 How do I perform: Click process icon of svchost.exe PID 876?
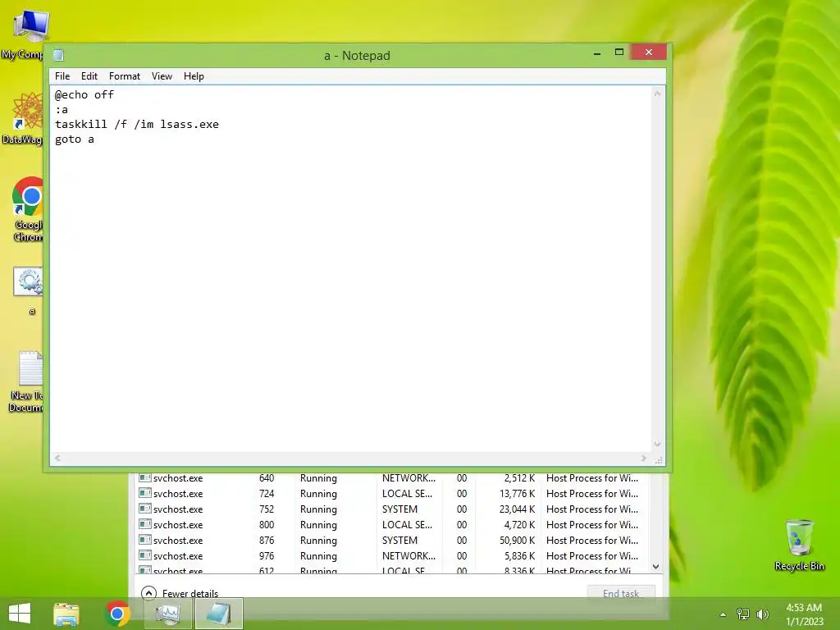coord(144,540)
